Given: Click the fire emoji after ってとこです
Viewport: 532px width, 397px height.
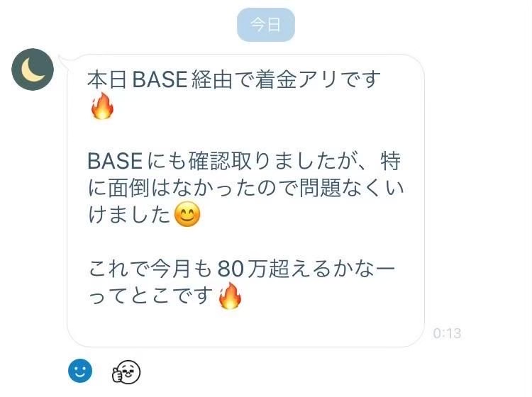Looking at the screenshot, I should (x=230, y=296).
